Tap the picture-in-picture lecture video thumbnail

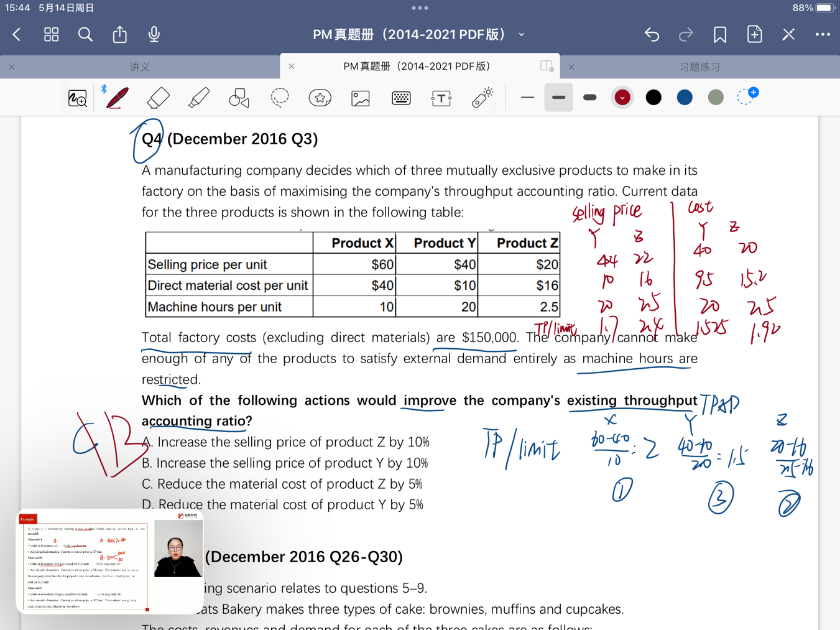(110, 561)
